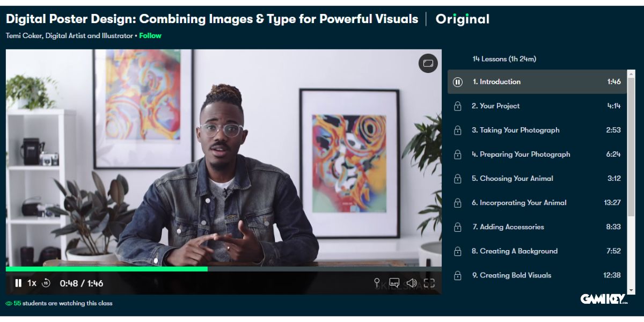The image size is (644, 322).
Task: Toggle theater view icon on video corner
Action: [428, 63]
